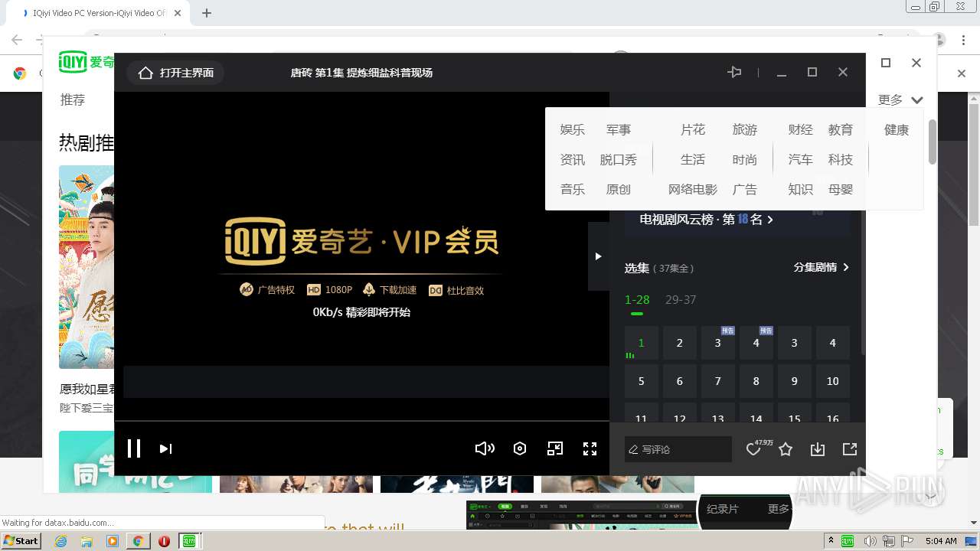Open the 推荐 tab on the iQiyi webpage

pos(73,99)
